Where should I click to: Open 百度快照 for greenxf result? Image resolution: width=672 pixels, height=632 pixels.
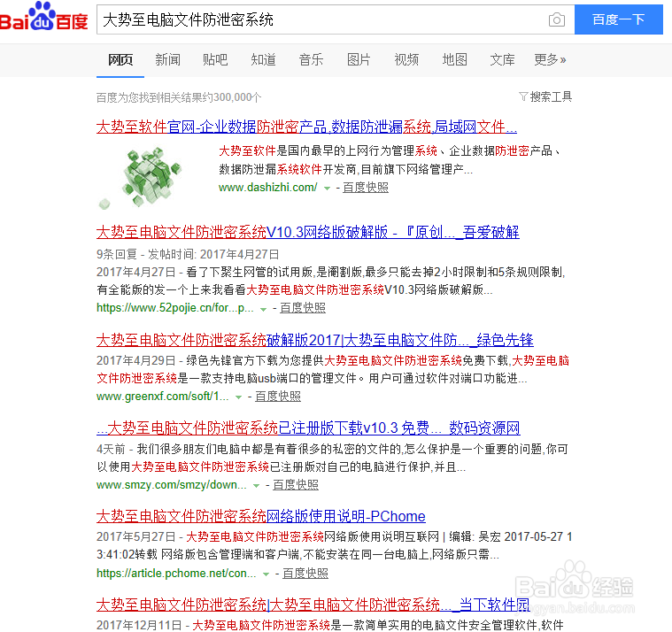point(278,397)
